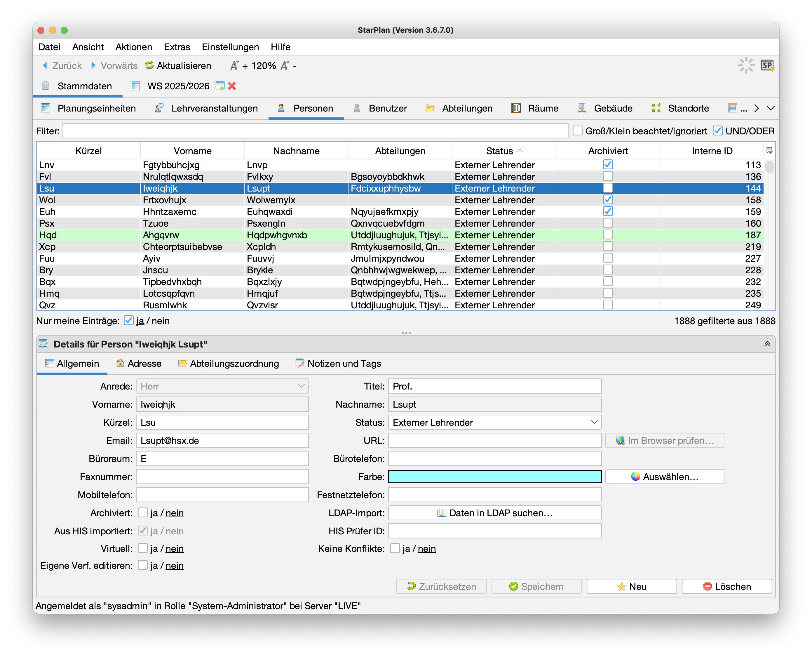Click open-in-new-window icon beside WS 2025/2026

(220, 86)
